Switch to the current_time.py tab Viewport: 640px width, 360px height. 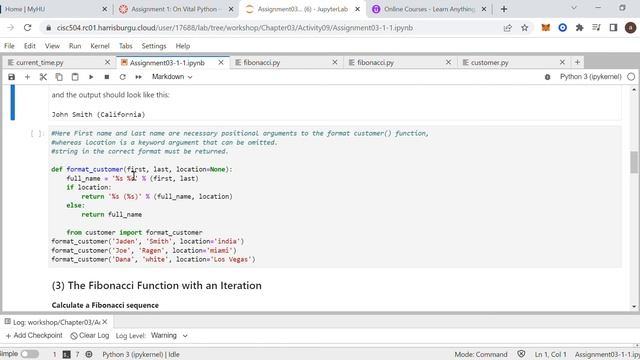click(59, 62)
